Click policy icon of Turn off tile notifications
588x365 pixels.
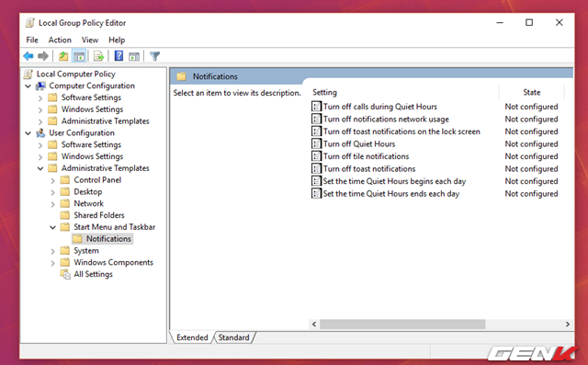pos(316,156)
